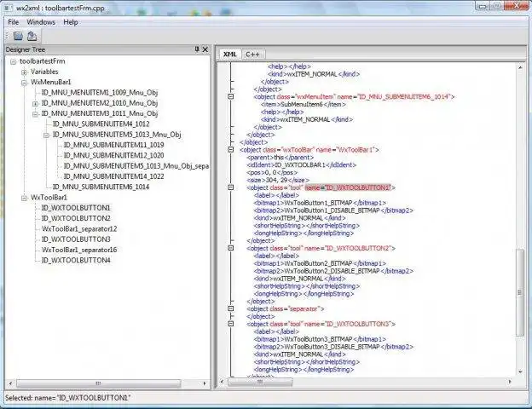
Task: Select ID_WXTOOLBUTTON3 in the Designer Tree
Action: (x=76, y=239)
